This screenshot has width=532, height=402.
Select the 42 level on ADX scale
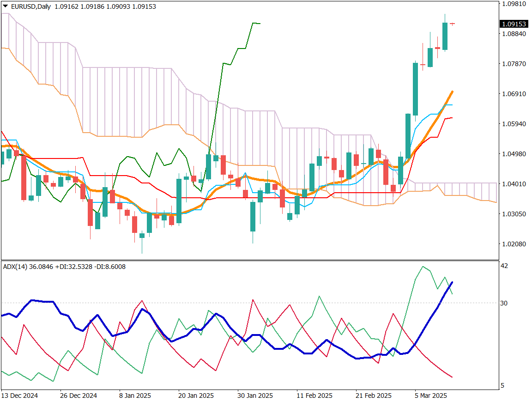[x=506, y=266]
